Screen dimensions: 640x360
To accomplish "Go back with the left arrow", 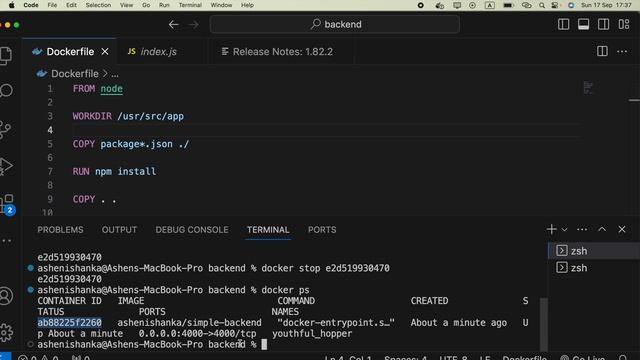I will click(173, 24).
